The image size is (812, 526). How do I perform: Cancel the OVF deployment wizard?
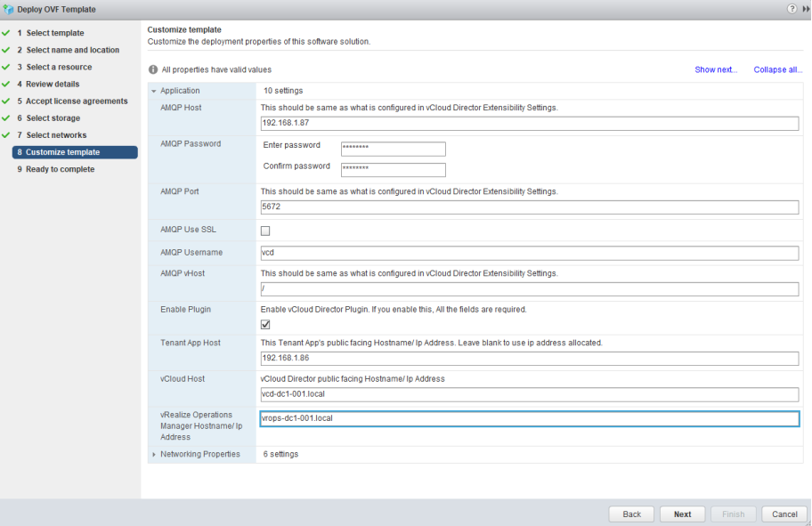784,514
